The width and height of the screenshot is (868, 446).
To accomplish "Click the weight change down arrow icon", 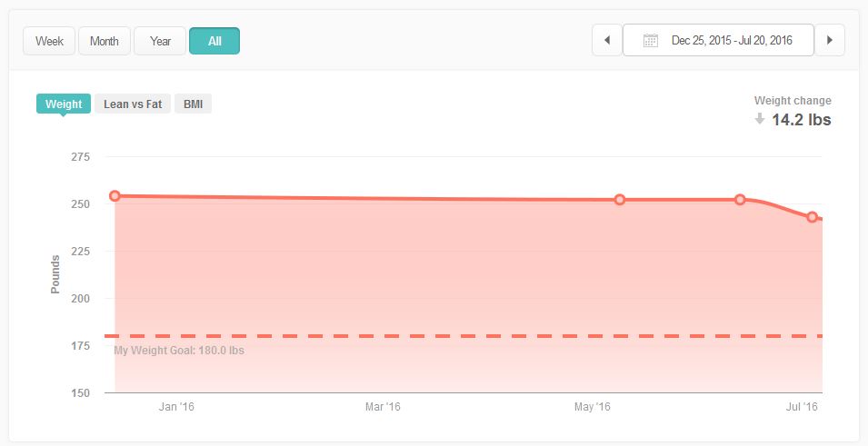I will coord(760,119).
